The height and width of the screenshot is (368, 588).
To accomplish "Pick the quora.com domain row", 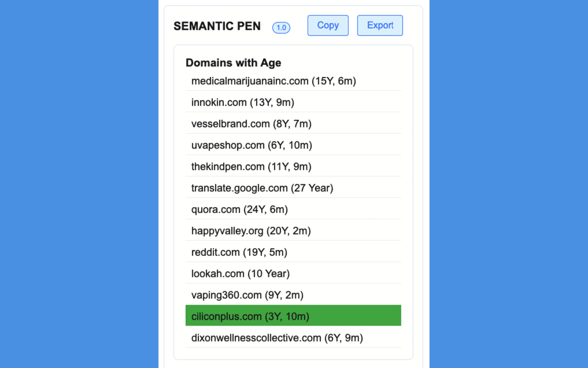I will click(239, 209).
